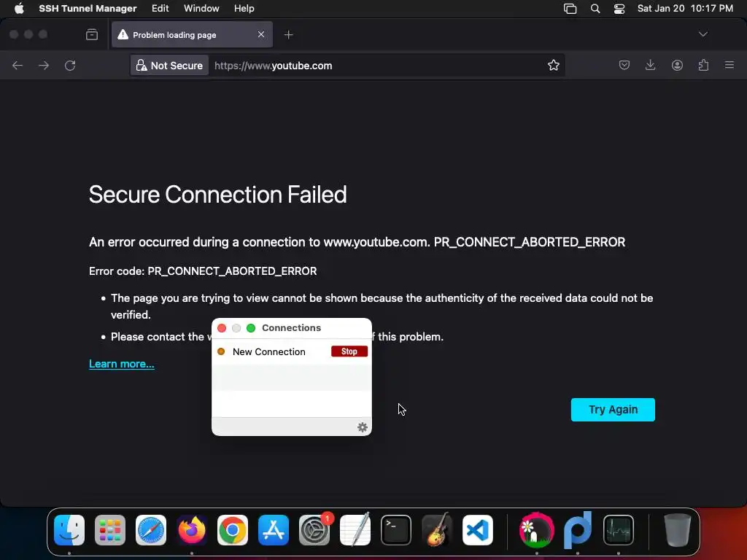Open Control Center in menu bar

point(619,9)
